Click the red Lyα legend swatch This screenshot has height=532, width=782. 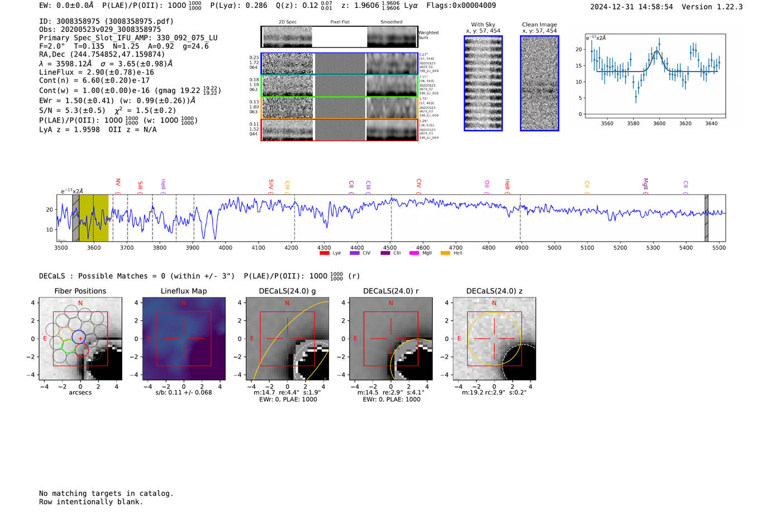[x=324, y=253]
